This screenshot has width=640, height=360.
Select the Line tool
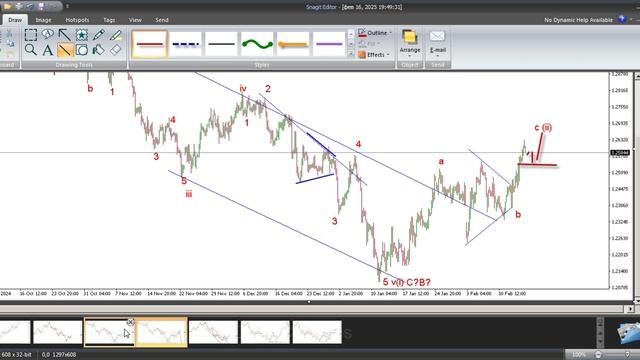tap(65, 50)
